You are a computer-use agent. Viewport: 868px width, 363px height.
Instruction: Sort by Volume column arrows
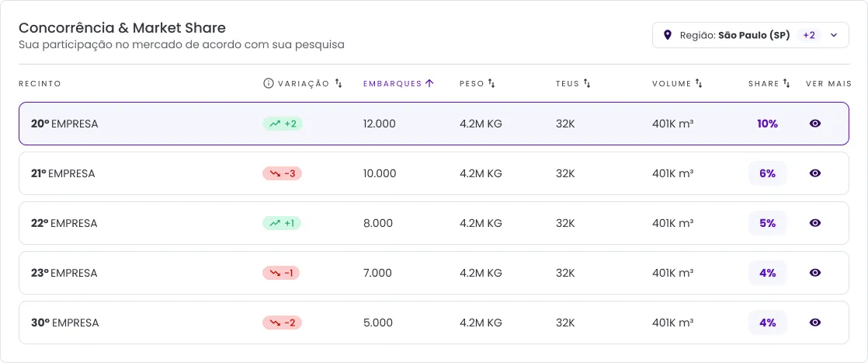click(699, 83)
